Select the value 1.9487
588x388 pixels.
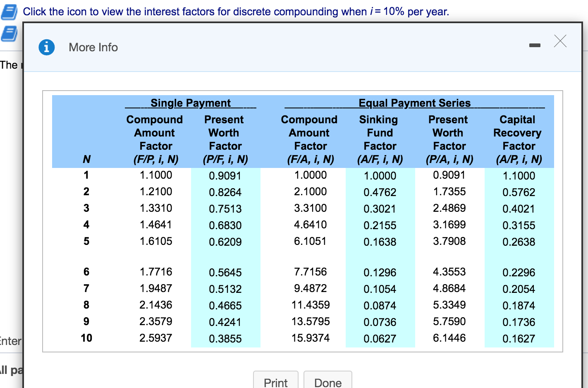[156, 288]
